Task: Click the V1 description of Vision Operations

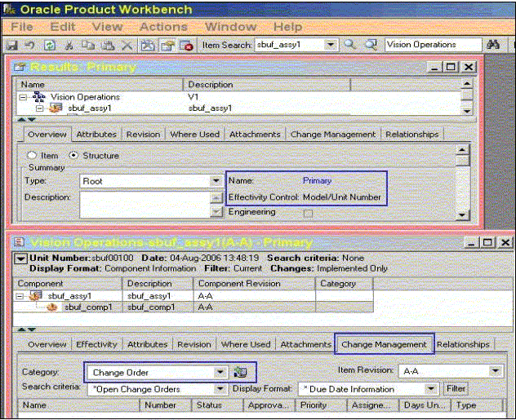Action: pos(193,97)
